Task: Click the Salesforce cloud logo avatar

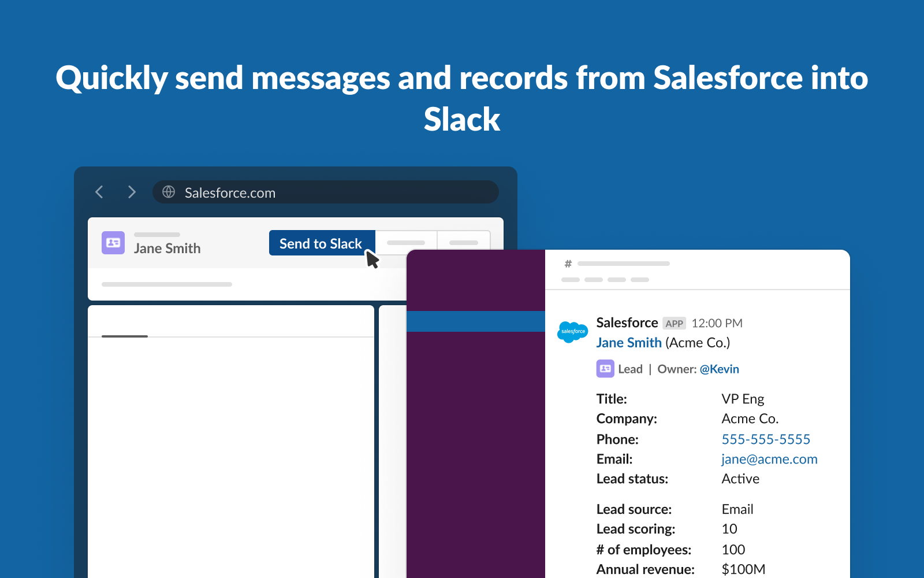Action: (x=572, y=332)
